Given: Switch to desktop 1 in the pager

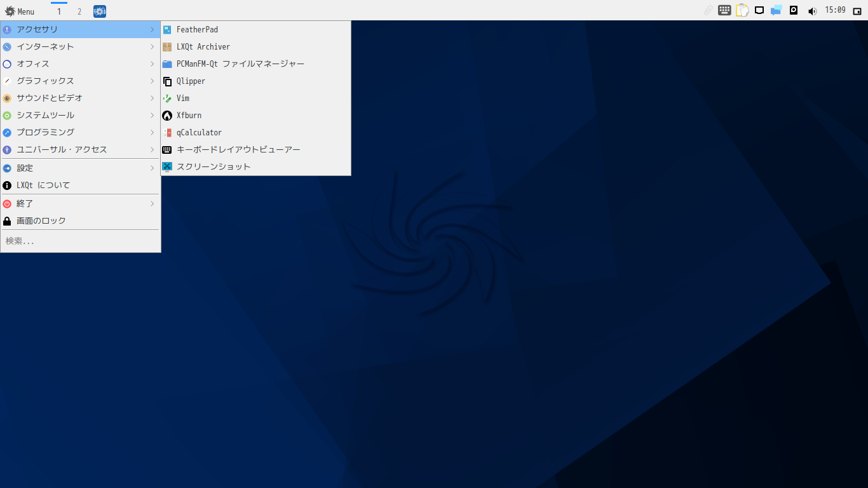Looking at the screenshot, I should [59, 11].
